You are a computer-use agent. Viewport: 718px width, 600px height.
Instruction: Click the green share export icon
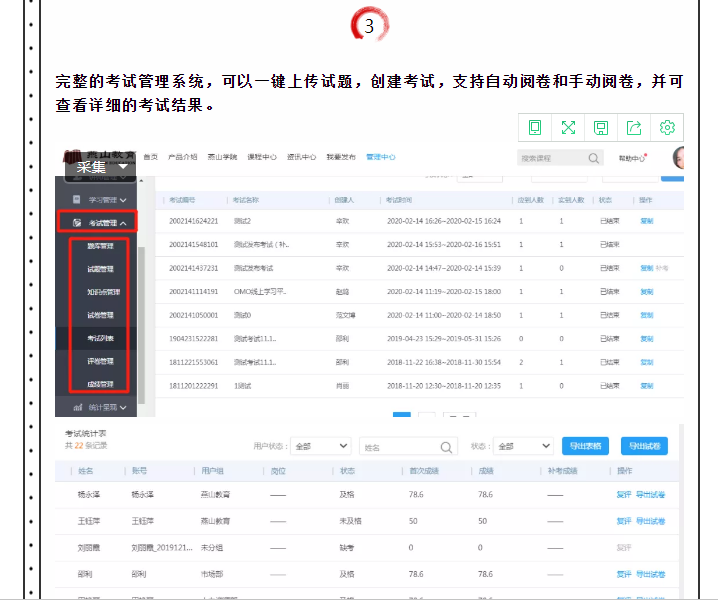point(634,127)
